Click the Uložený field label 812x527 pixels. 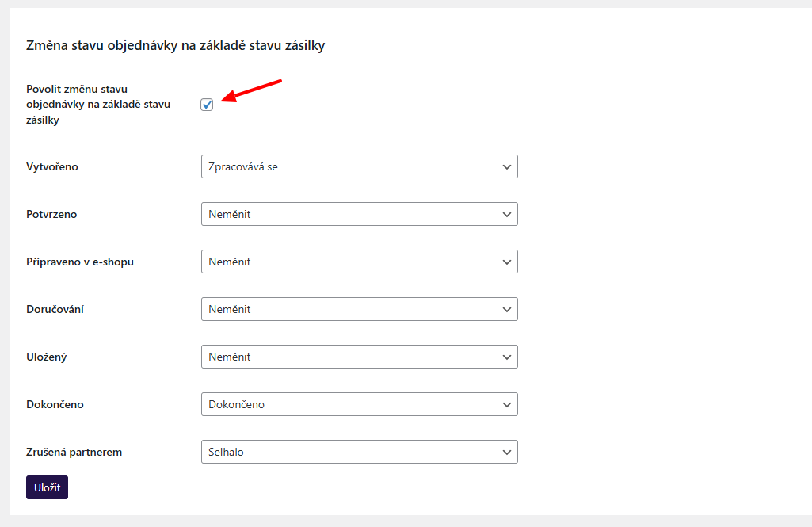[46, 357]
